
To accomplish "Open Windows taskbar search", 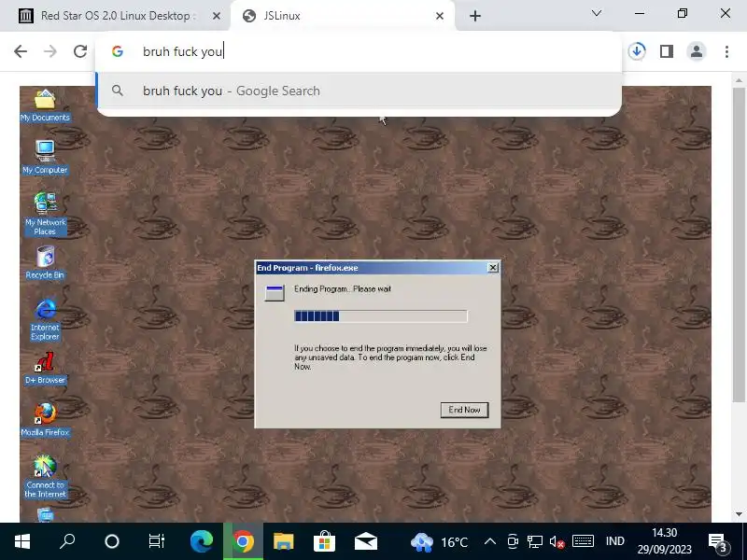I will 67,541.
